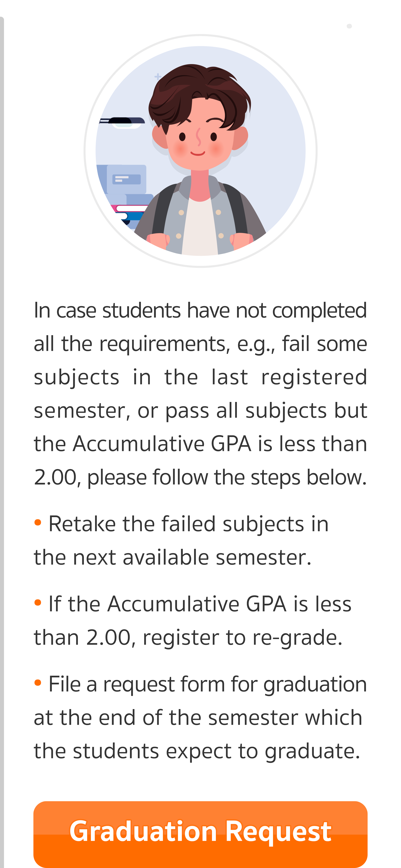Click the orange bullet before 'Retake the failed subjects'

coord(38,522)
